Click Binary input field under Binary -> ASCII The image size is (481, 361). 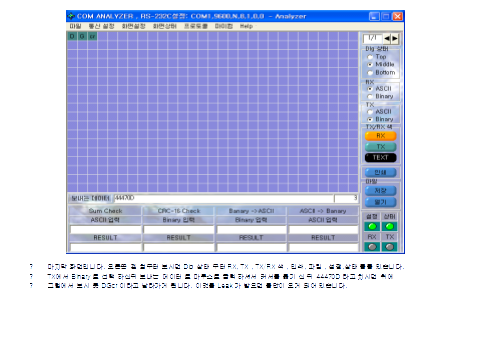(x=251, y=230)
